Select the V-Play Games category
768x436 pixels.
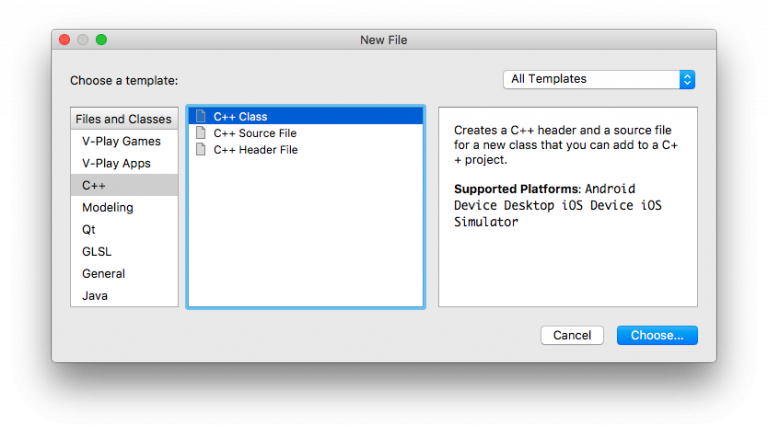pyautogui.click(x=124, y=141)
